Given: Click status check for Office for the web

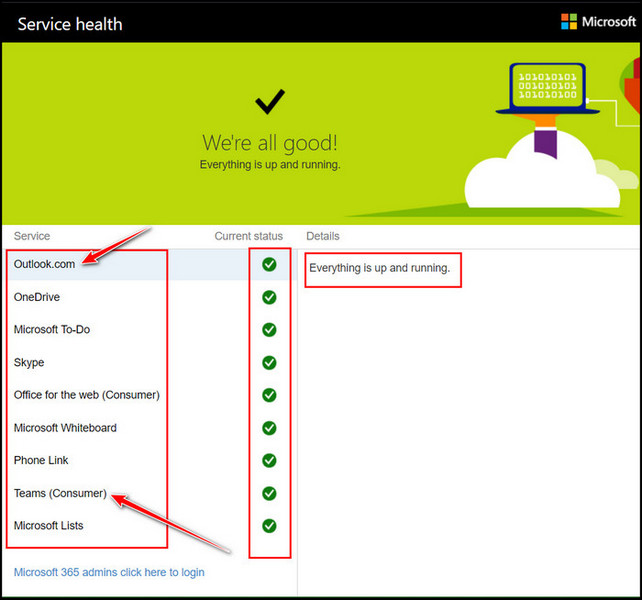Looking at the screenshot, I should (269, 395).
